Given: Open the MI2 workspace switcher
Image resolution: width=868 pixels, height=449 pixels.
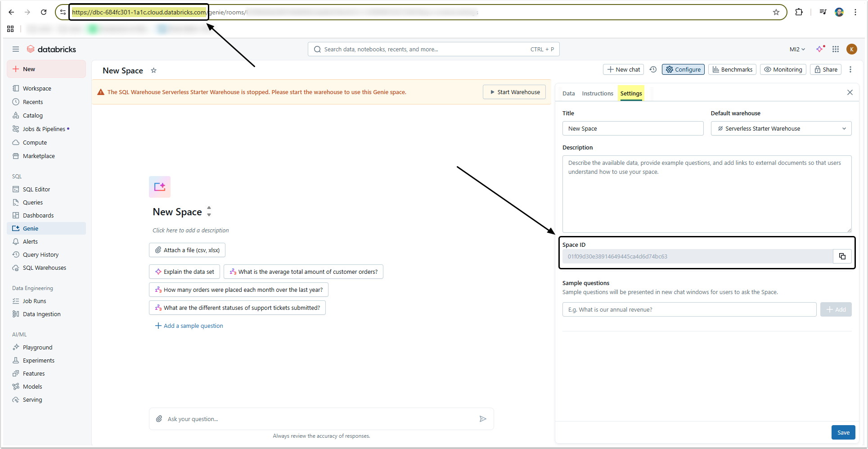Looking at the screenshot, I should pyautogui.click(x=797, y=49).
